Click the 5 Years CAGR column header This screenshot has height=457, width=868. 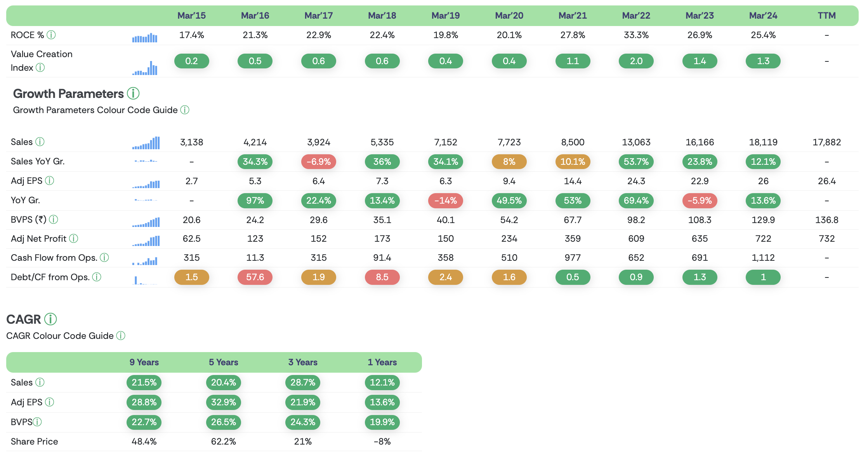[x=223, y=362]
